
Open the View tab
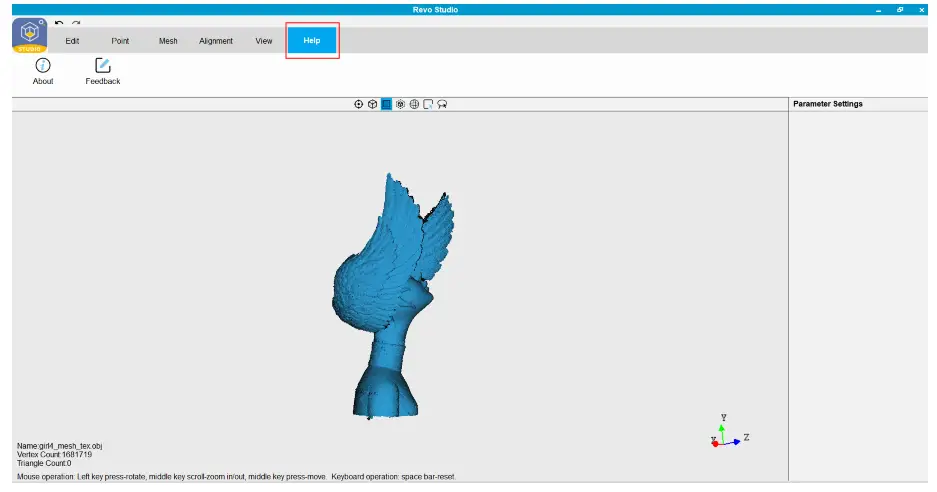pyautogui.click(x=264, y=41)
